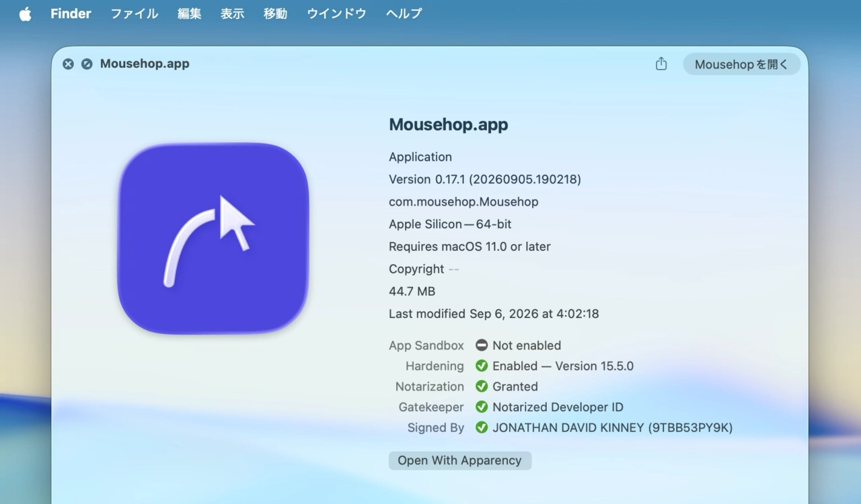Click the share icon in the title bar
The width and height of the screenshot is (861, 504).
661,64
